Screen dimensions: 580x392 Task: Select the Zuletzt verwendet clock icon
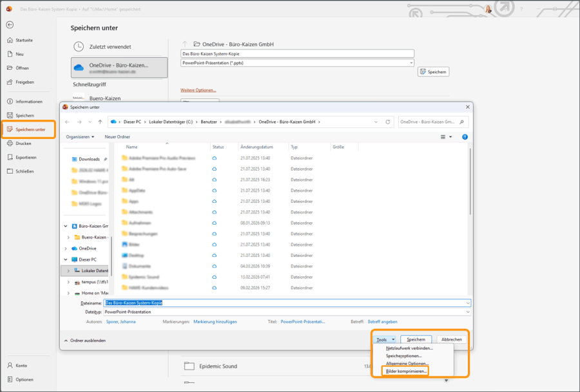click(x=79, y=46)
